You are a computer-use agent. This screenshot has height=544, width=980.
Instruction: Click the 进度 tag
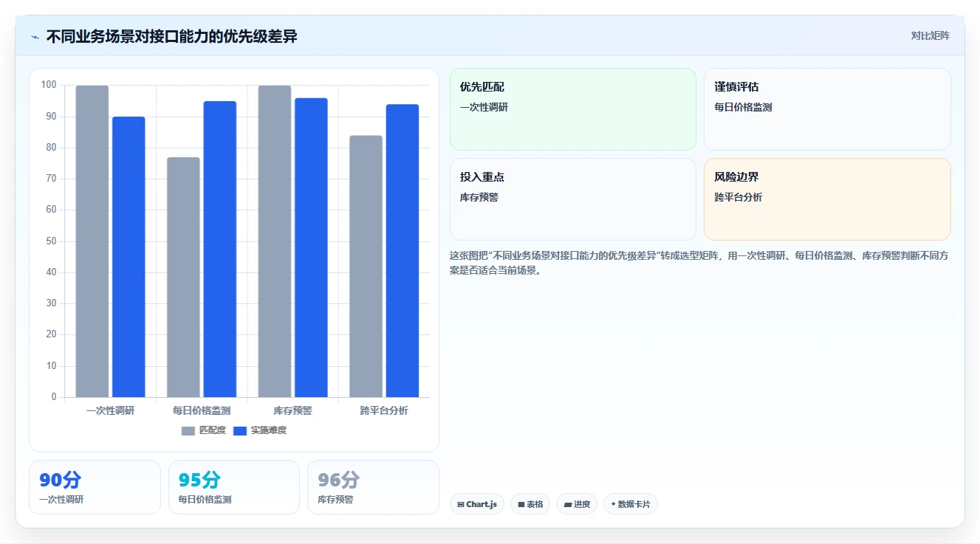coord(577,504)
